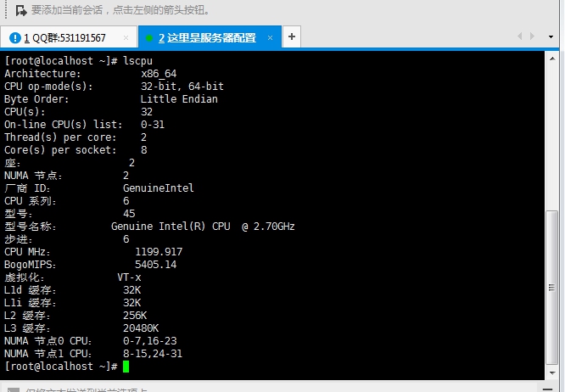The height and width of the screenshot is (392, 565).
Task: Click the 'BogoMIPS:' label
Action: (31, 265)
